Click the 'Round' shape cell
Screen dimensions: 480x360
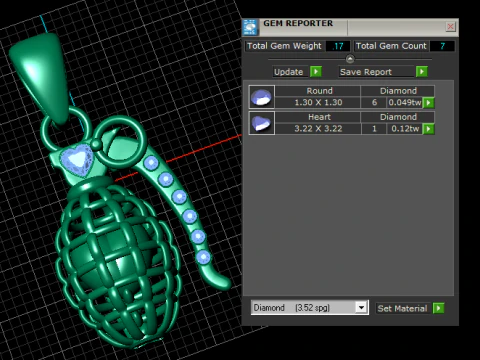[x=318, y=91]
